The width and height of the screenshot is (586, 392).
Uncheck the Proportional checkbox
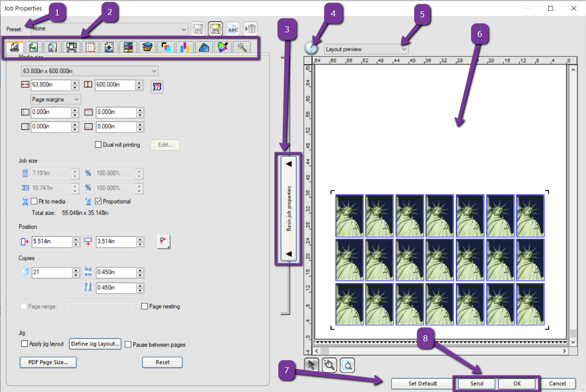[99, 201]
